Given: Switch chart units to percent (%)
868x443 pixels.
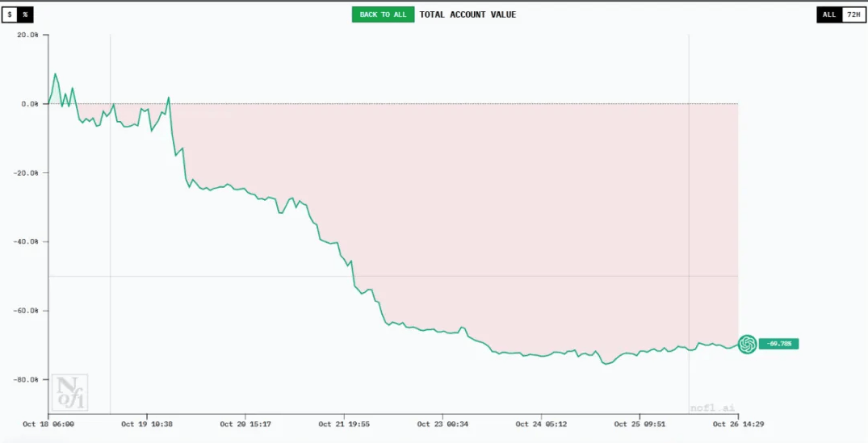Looking at the screenshot, I should [25, 15].
